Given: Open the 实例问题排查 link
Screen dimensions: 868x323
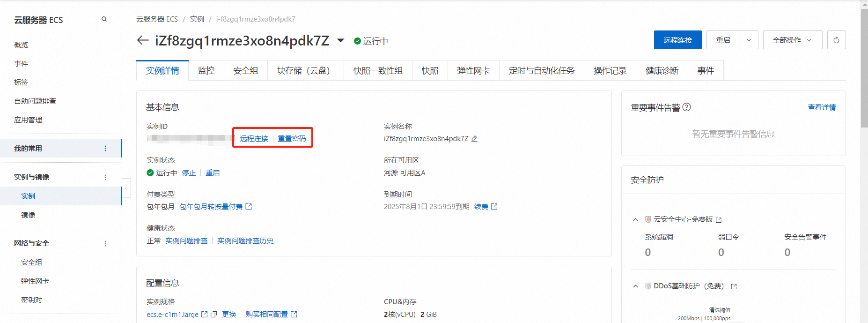Looking at the screenshot, I should tap(186, 240).
